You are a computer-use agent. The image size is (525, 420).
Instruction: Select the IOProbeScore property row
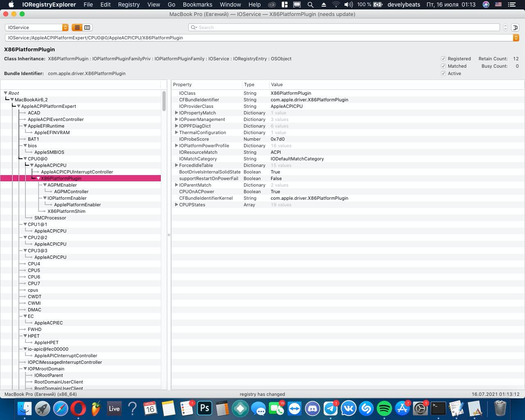[348, 139]
